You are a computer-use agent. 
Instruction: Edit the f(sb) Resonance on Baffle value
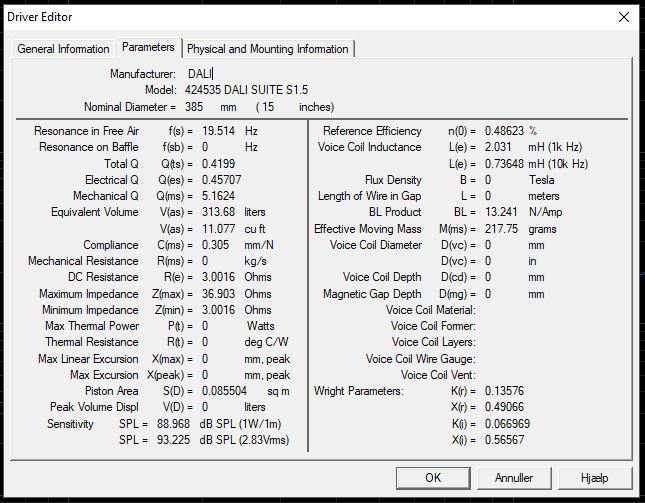[x=205, y=147]
